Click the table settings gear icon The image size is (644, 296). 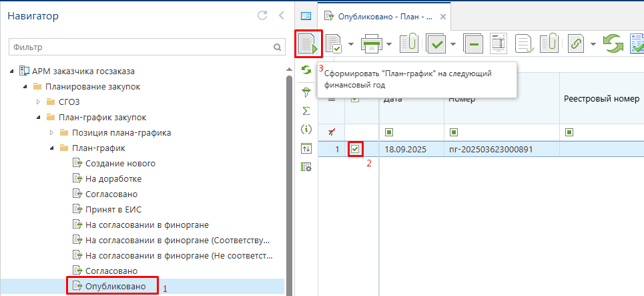[x=306, y=167]
